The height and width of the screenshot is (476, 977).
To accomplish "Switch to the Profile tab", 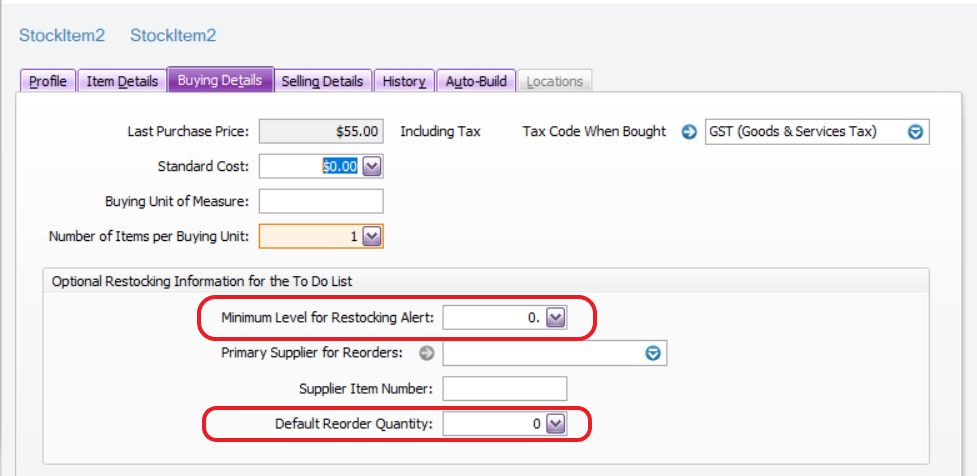I will coord(47,82).
